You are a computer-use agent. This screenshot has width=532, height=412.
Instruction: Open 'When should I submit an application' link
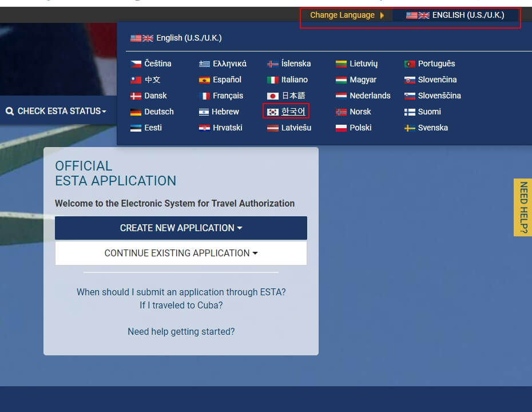(181, 292)
